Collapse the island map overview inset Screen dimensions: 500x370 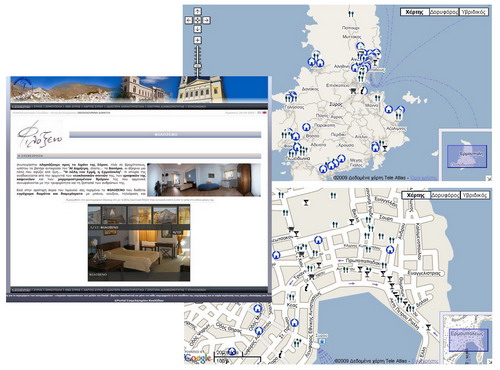pyautogui.click(x=489, y=178)
